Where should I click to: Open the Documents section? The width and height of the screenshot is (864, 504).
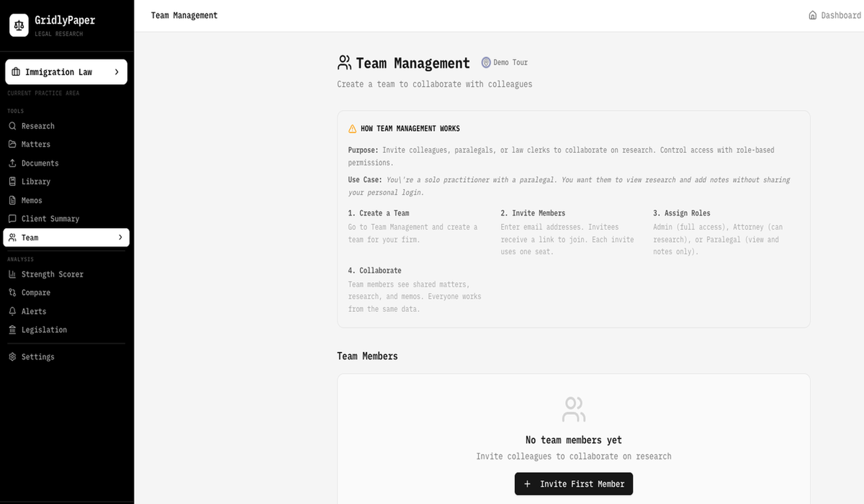pos(66,163)
